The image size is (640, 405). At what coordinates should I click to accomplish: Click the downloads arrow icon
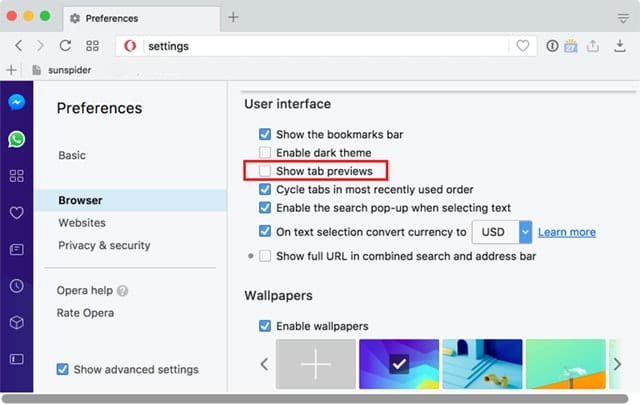click(x=620, y=46)
